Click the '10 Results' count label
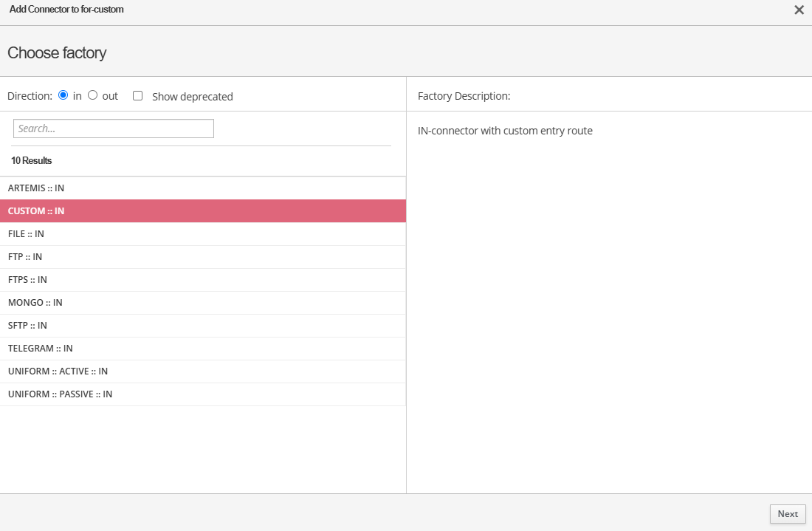Screen dimensions: 812x531 [x=31, y=160]
